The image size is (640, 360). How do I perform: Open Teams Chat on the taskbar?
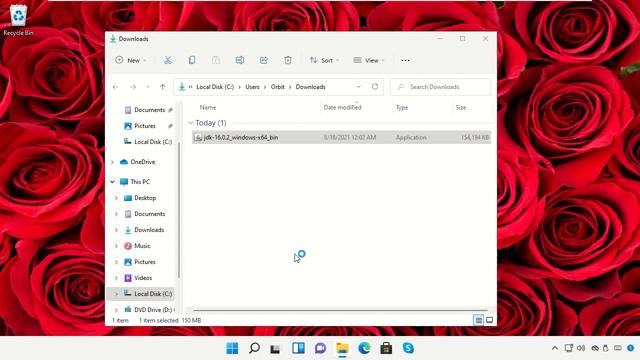(x=320, y=348)
